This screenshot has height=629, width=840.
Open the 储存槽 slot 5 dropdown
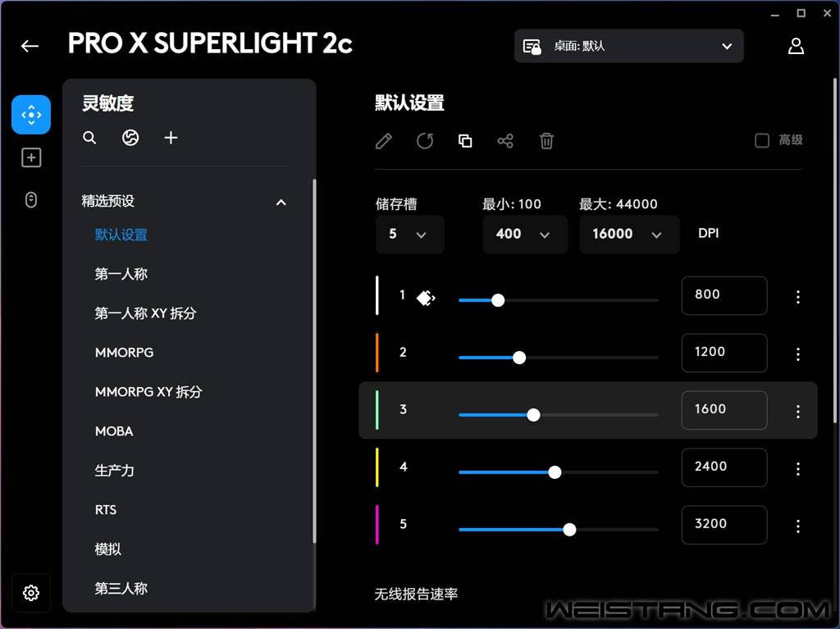coord(409,235)
